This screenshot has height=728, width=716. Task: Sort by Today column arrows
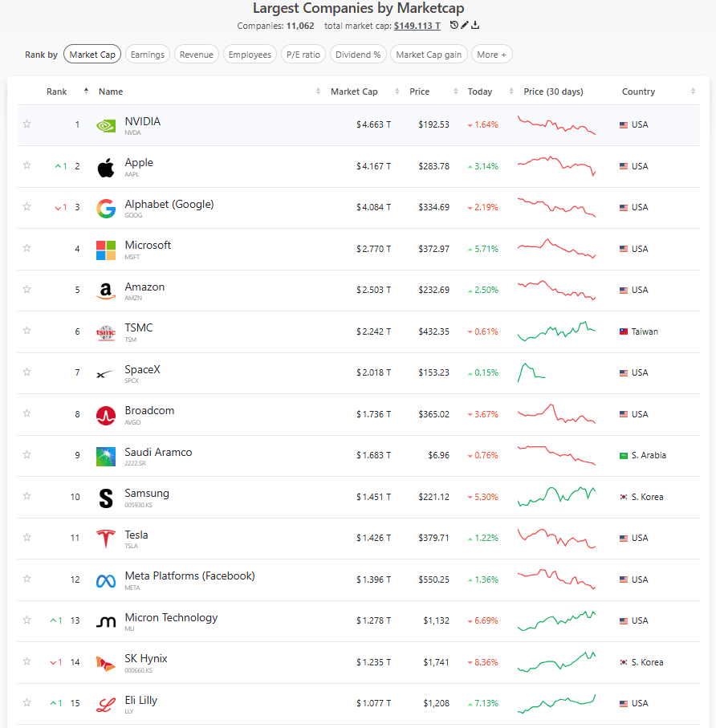pyautogui.click(x=511, y=92)
